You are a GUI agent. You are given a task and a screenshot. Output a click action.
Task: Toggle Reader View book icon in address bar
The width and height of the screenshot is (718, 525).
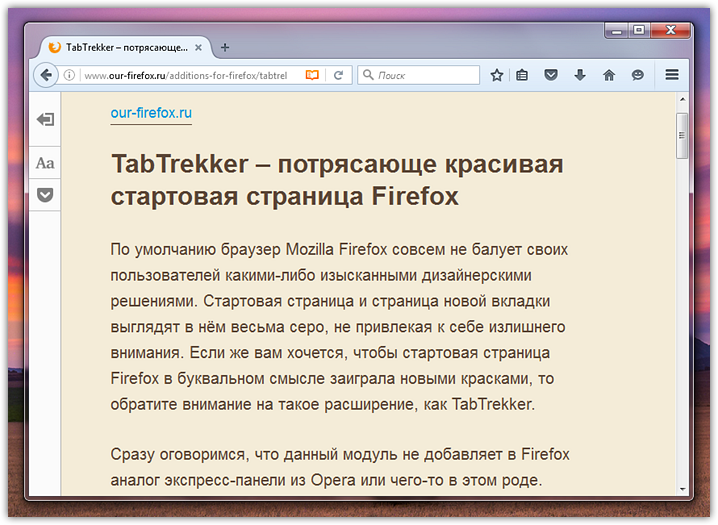[x=312, y=75]
